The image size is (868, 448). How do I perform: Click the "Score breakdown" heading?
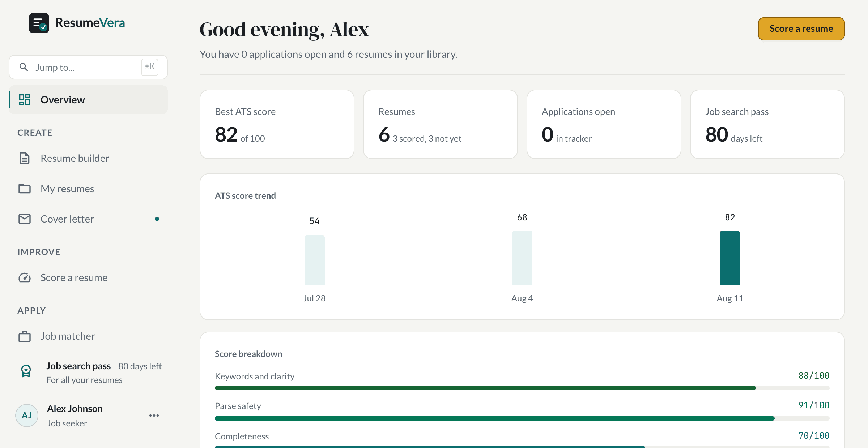tap(248, 354)
